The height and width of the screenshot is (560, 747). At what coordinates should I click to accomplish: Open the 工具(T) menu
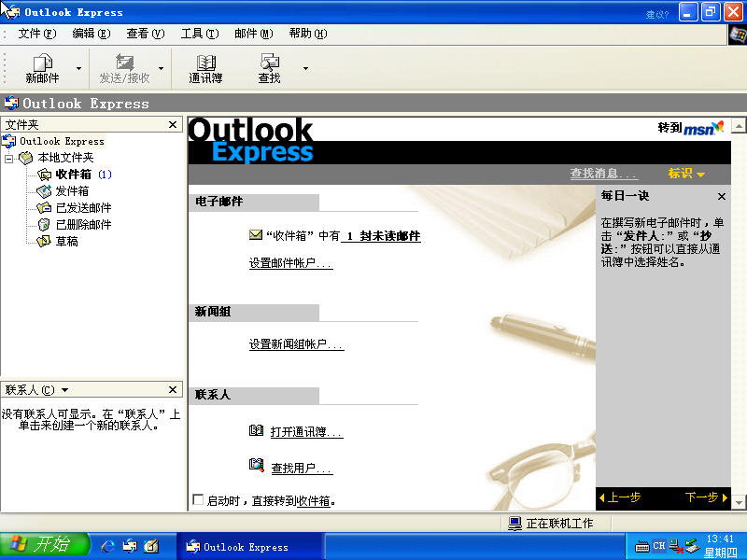tap(200, 34)
